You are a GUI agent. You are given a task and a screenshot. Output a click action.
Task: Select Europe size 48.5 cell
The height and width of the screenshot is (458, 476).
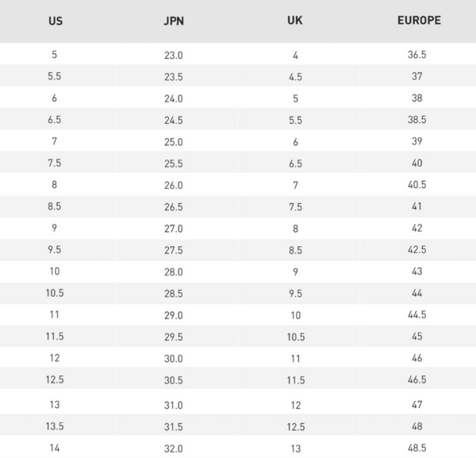tap(417, 448)
